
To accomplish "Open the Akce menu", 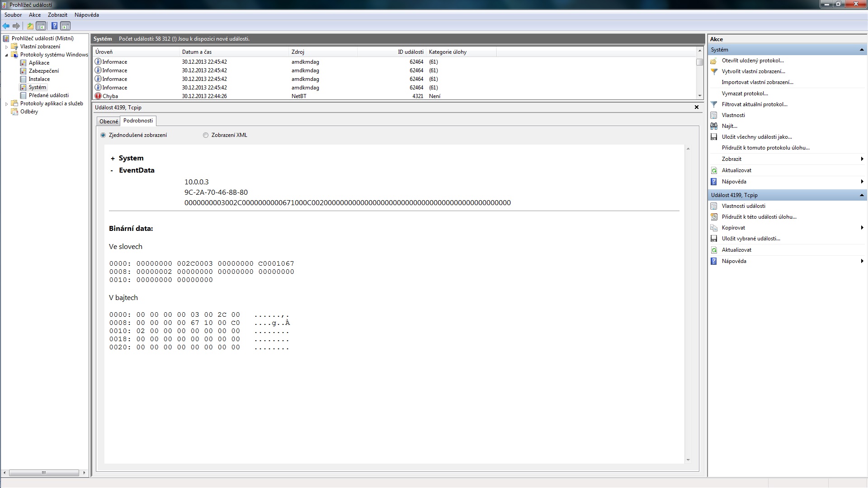I will (35, 15).
